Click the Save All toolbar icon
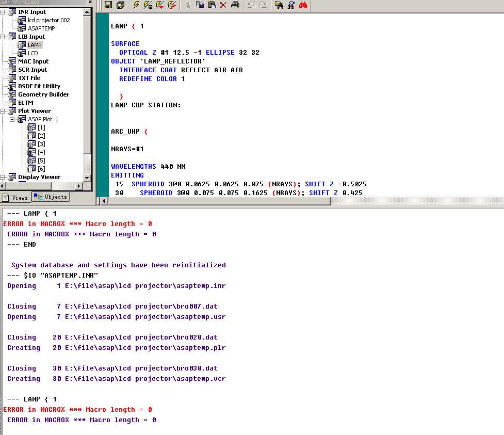 coord(121,5)
